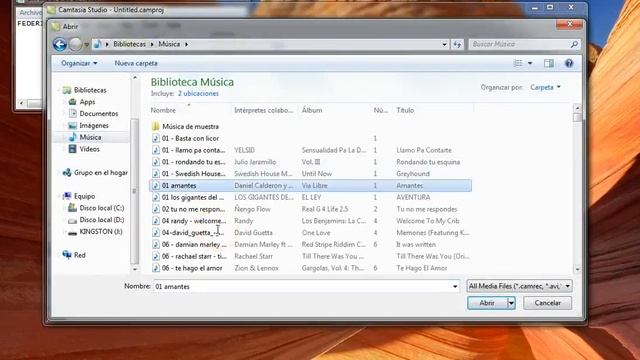Select file 06 - damian marley ...
The image size is (640, 360).
click(x=189, y=244)
